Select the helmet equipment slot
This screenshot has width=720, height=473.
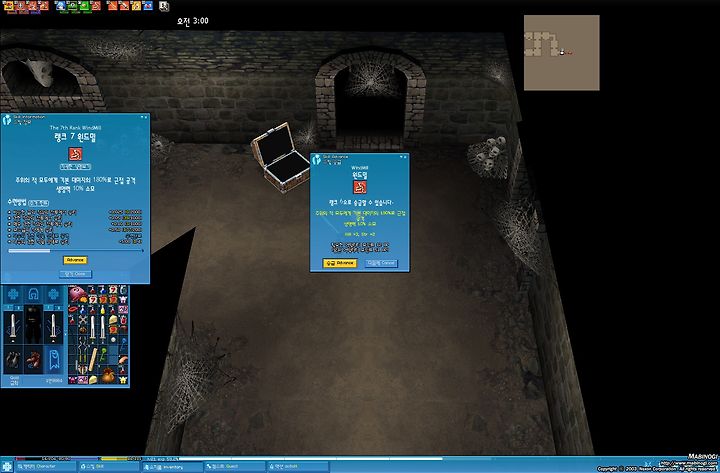click(x=34, y=294)
